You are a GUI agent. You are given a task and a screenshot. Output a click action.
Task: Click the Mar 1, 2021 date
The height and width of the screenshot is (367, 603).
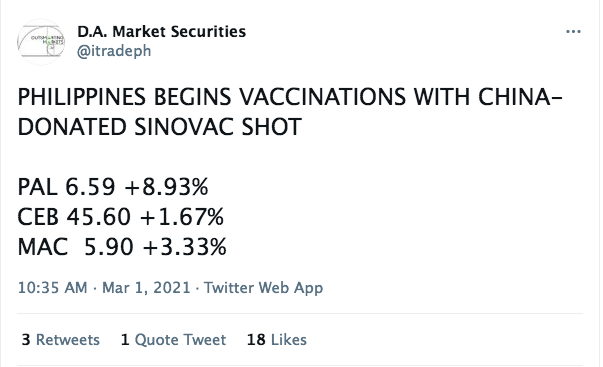pos(146,288)
